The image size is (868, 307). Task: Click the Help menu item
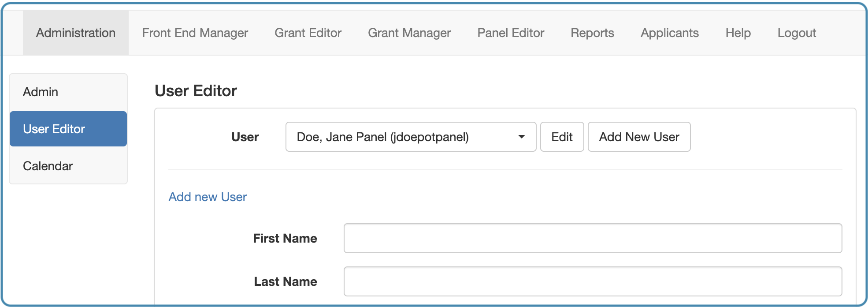tap(738, 33)
